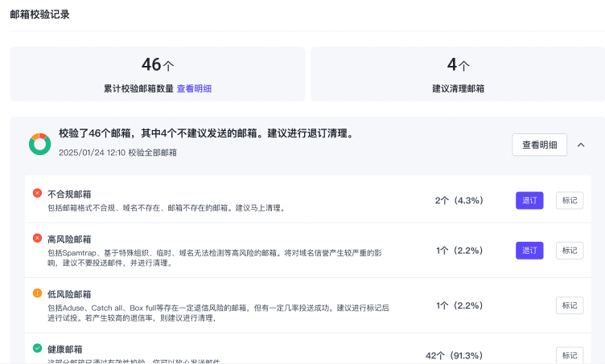
Task: Mark the 高风险邮箱 category with 标记
Action: [570, 250]
